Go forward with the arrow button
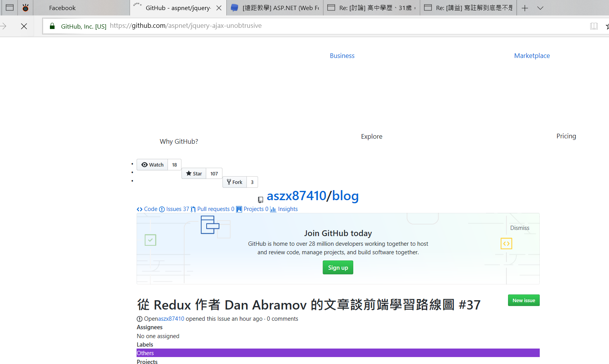Viewport: 609px width, 364px height. point(3,26)
